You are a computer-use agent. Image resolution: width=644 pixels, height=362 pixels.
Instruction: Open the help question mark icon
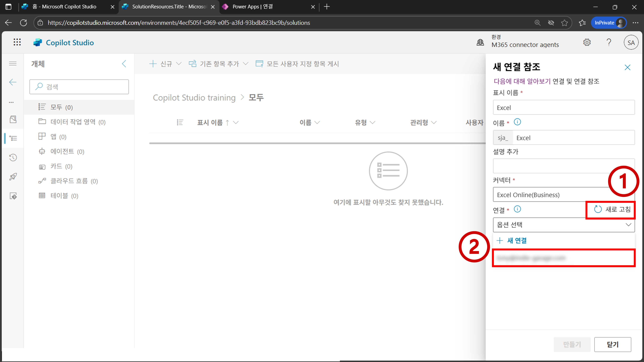click(x=609, y=42)
